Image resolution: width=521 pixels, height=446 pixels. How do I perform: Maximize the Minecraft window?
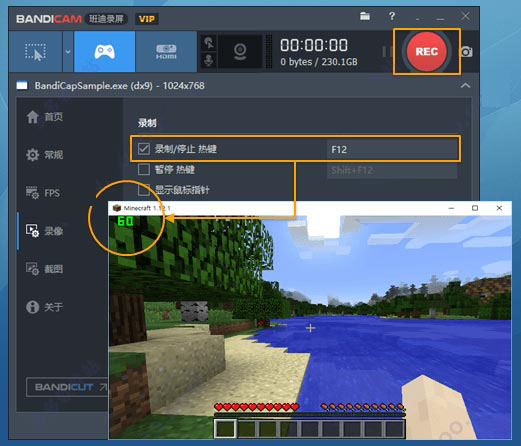click(x=475, y=208)
